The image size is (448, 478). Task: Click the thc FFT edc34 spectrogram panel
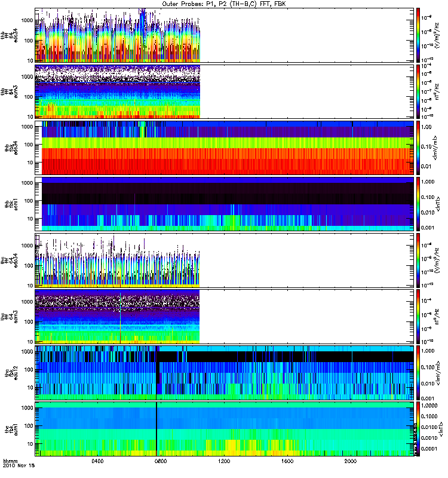(225, 261)
